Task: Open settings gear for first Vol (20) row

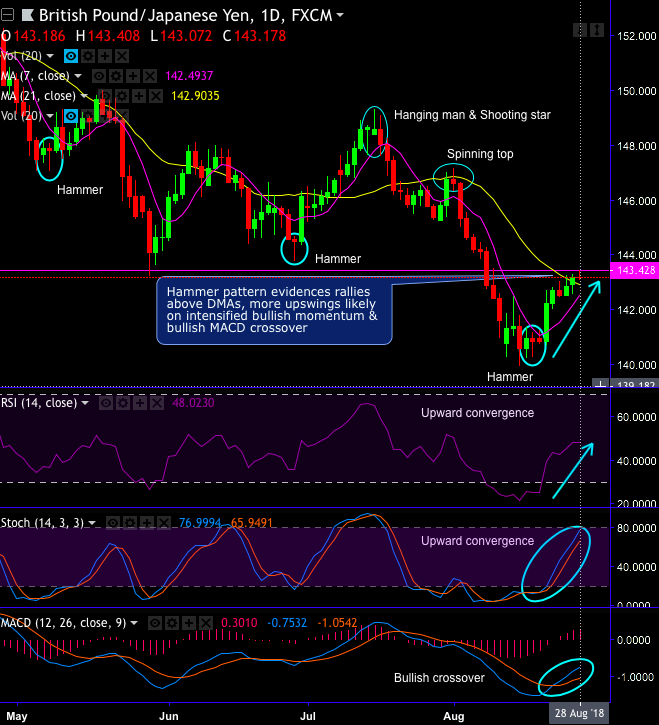Action: (88, 56)
